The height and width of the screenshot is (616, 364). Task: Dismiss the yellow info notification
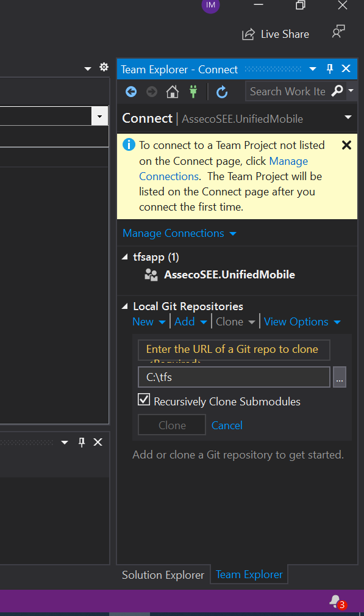point(346,145)
